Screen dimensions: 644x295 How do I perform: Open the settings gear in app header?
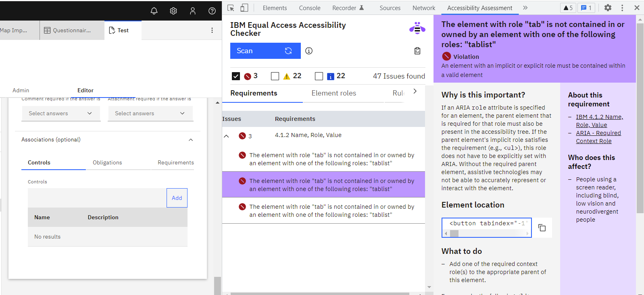(x=173, y=11)
